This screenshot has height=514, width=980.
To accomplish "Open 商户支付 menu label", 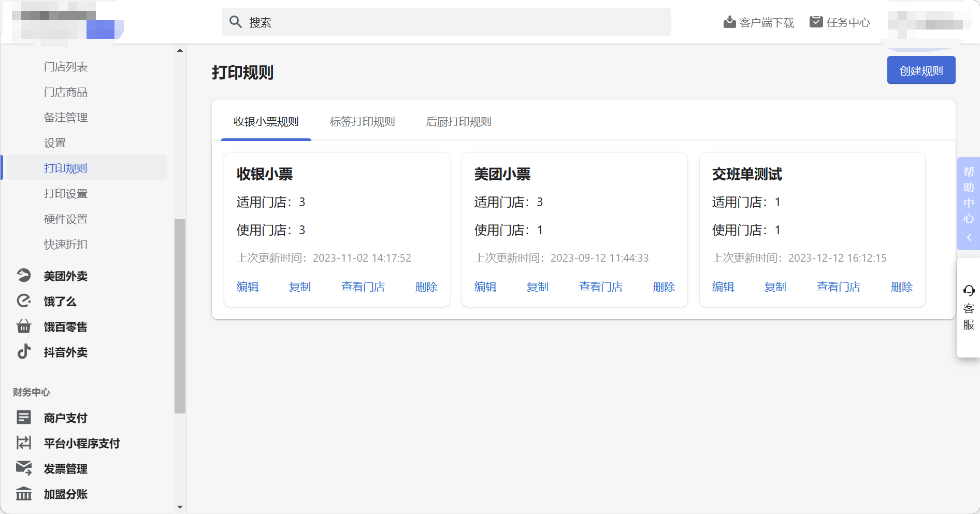I will click(66, 418).
